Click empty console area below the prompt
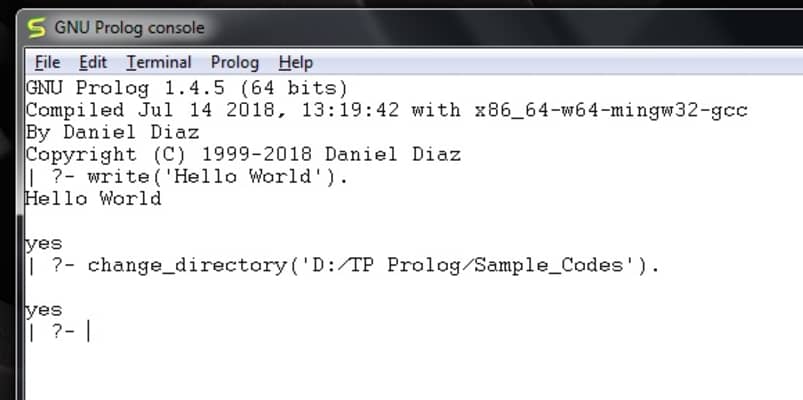803x400 pixels. pyautogui.click(x=400, y=370)
